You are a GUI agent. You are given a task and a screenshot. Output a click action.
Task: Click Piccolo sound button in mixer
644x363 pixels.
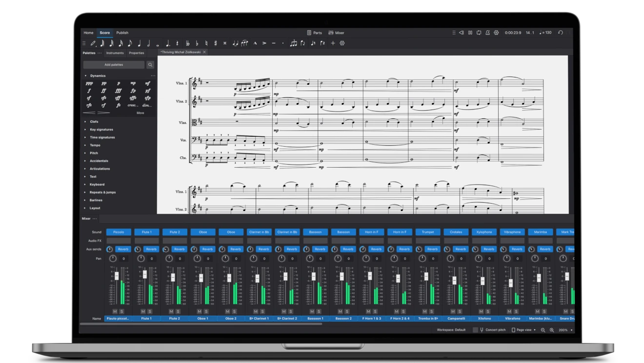coord(119,232)
